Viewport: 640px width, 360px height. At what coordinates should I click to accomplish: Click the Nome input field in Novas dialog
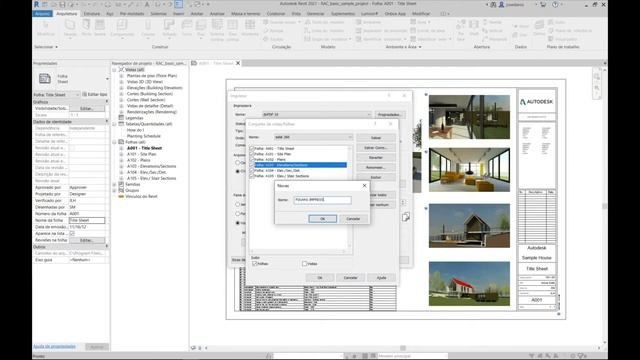click(x=322, y=200)
